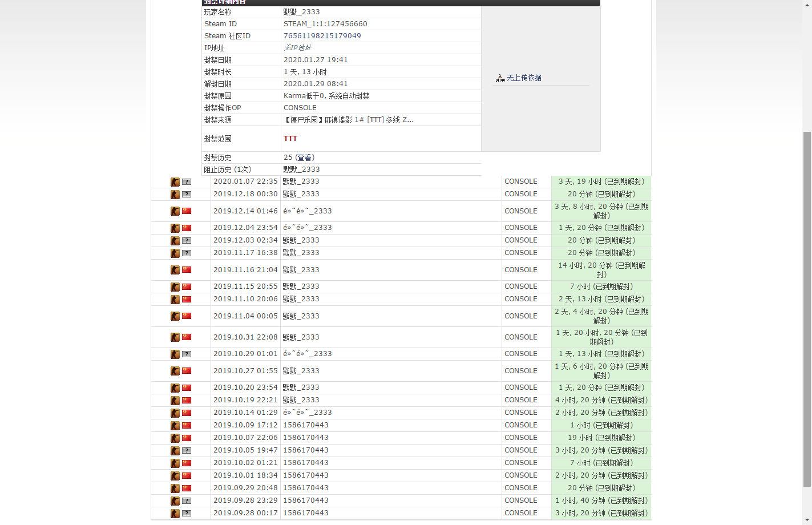The height and width of the screenshot is (525, 812).
Task: Click the vertical page scrollbar thumb
Action: (x=807, y=308)
